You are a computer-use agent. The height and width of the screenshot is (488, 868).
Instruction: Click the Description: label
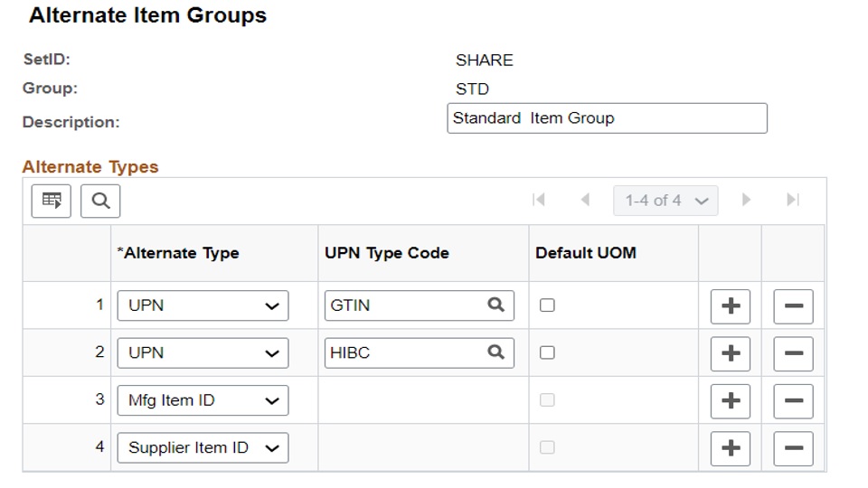point(71,122)
